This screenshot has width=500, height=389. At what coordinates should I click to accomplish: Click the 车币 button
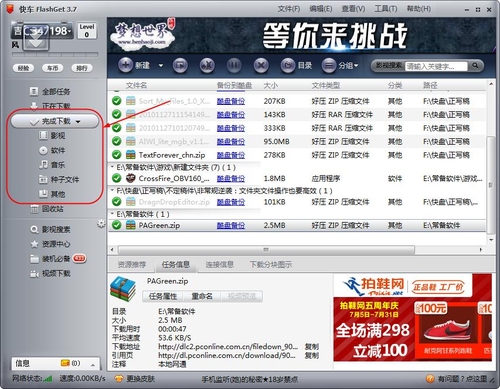[52, 68]
